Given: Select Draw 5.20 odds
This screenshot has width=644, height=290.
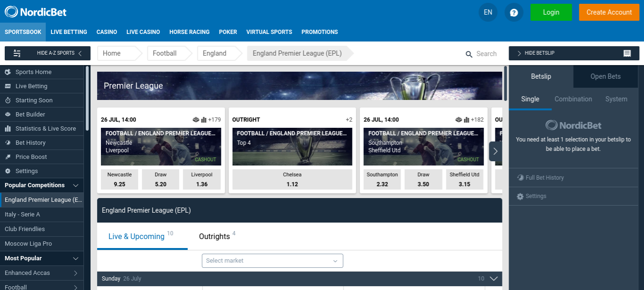Looking at the screenshot, I should point(160,180).
